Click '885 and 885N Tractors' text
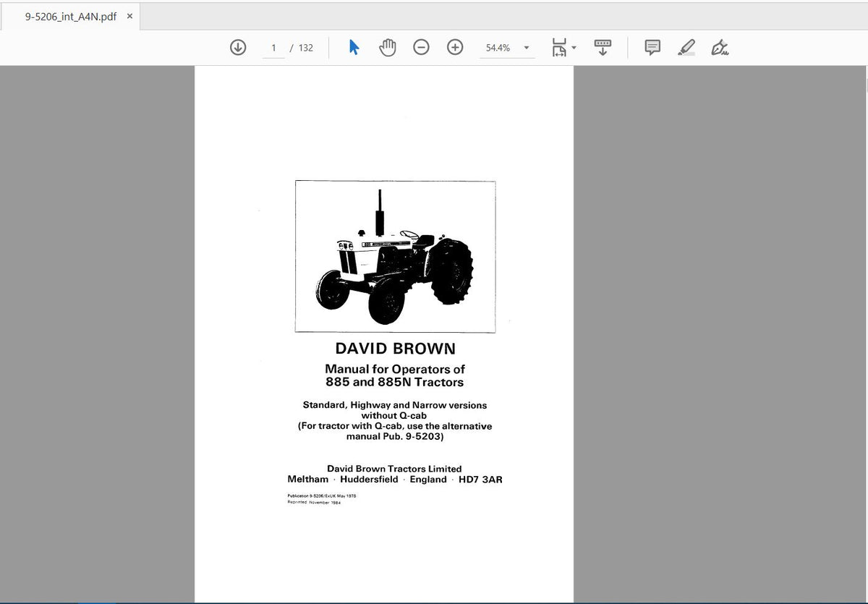Viewport: 868px width, 604px height. [x=395, y=382]
